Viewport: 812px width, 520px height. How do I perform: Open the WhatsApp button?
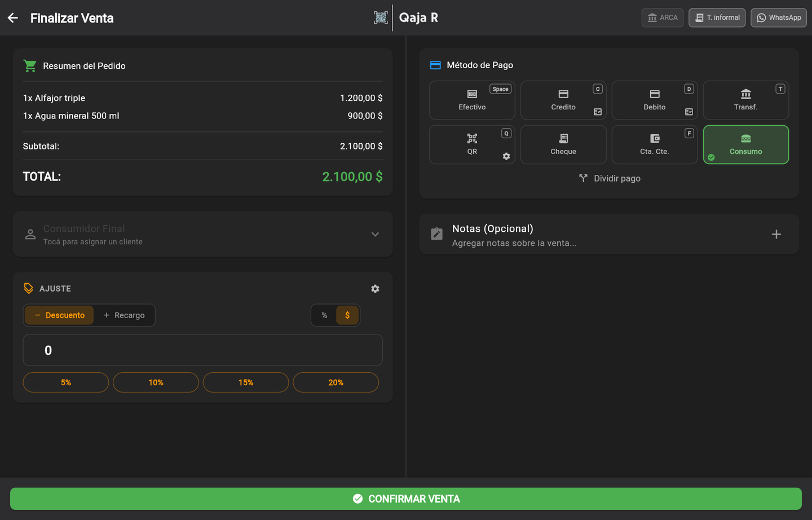(x=779, y=17)
